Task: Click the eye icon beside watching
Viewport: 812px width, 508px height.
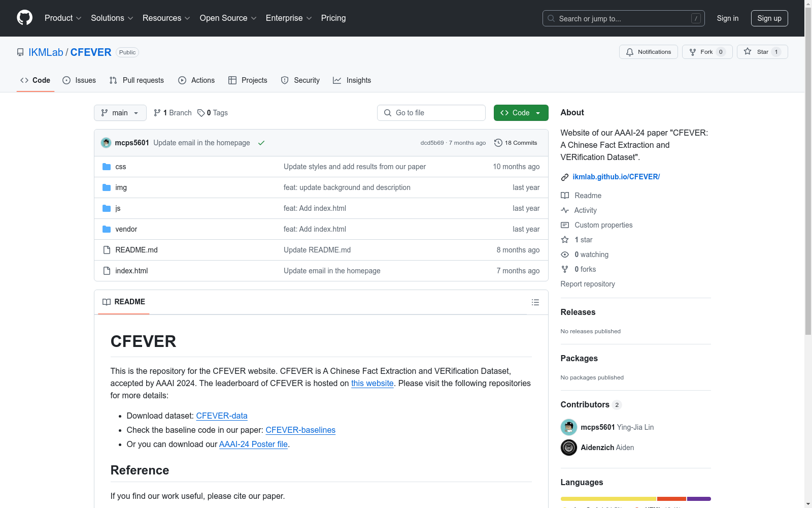Action: click(565, 255)
